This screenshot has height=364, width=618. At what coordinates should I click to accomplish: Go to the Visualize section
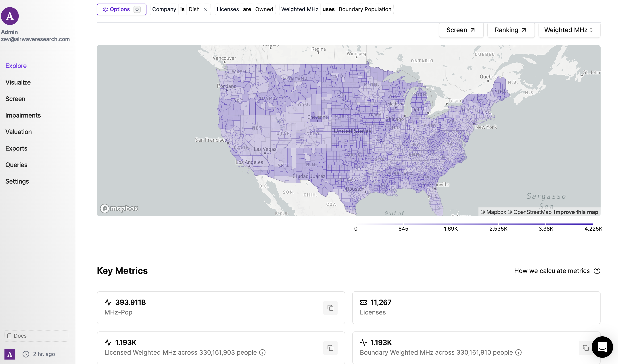(x=18, y=83)
